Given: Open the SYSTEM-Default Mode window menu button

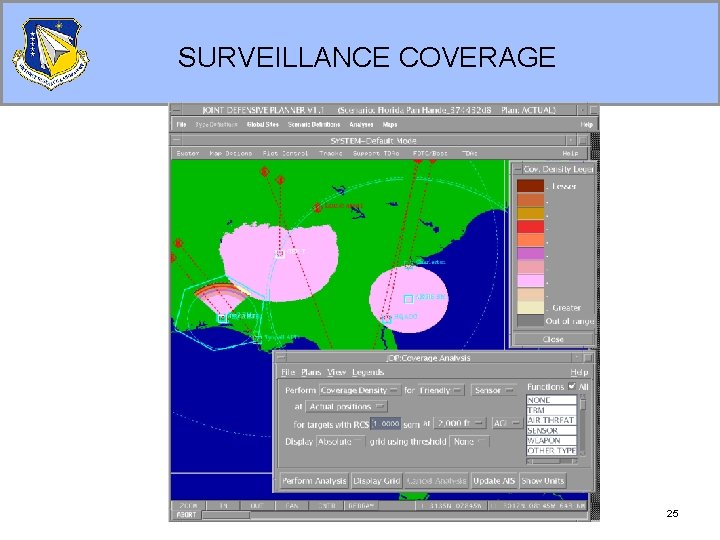Looking at the screenshot, I should point(176,140).
